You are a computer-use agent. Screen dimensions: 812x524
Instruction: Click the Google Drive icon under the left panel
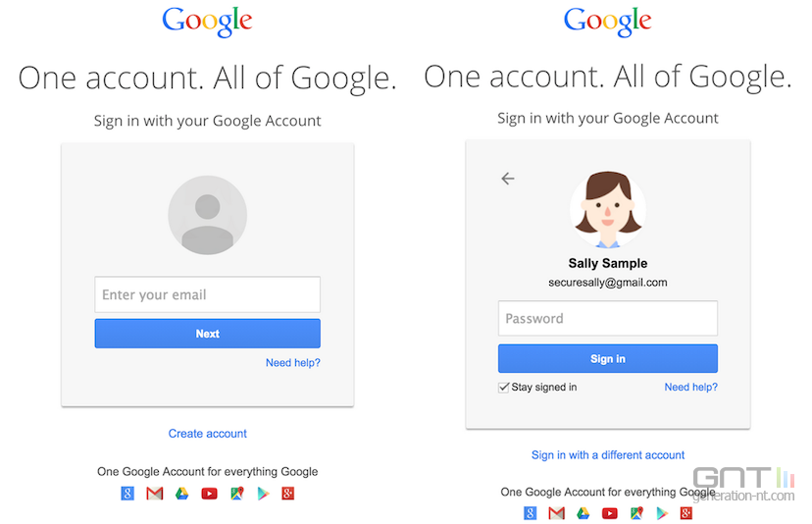(181, 494)
